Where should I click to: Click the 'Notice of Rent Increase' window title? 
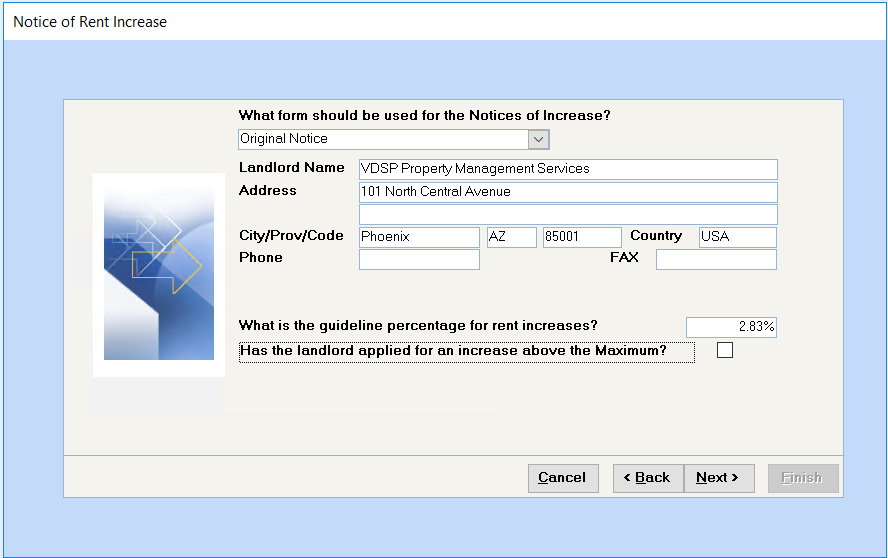tap(90, 22)
